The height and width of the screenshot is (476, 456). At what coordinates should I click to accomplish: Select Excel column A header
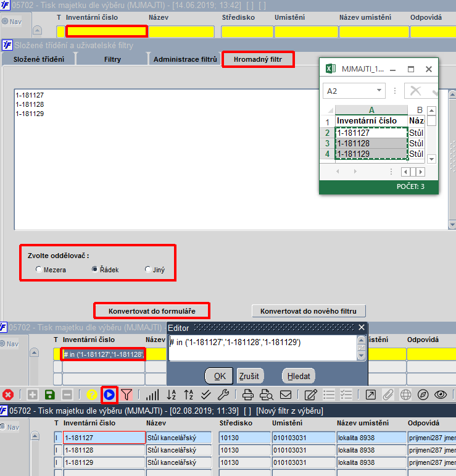point(371,110)
